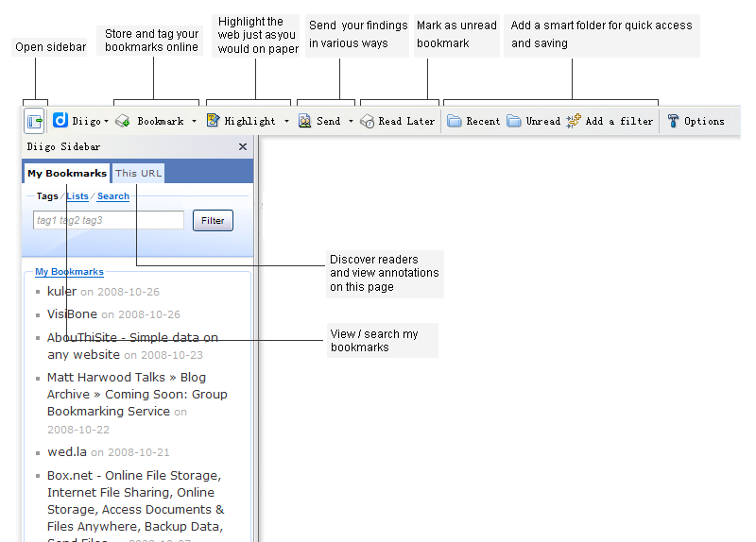Click the blue Diigo logo icon
Viewport: 756px width, 542px height.
click(x=60, y=121)
